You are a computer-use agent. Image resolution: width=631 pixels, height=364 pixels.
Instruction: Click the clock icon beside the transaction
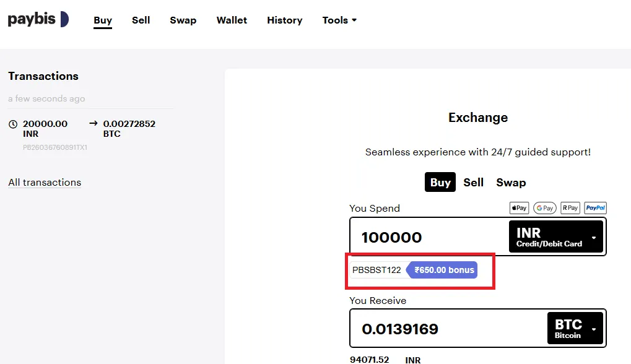13,124
